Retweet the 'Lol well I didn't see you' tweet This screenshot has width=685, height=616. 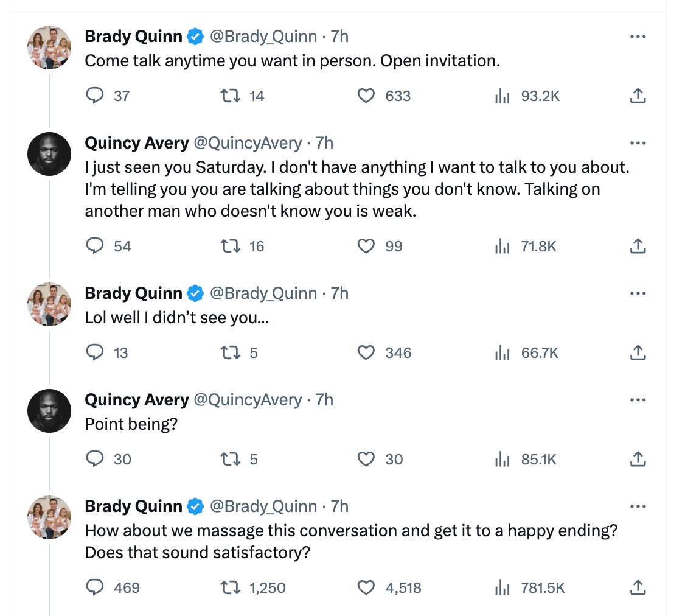click(230, 353)
